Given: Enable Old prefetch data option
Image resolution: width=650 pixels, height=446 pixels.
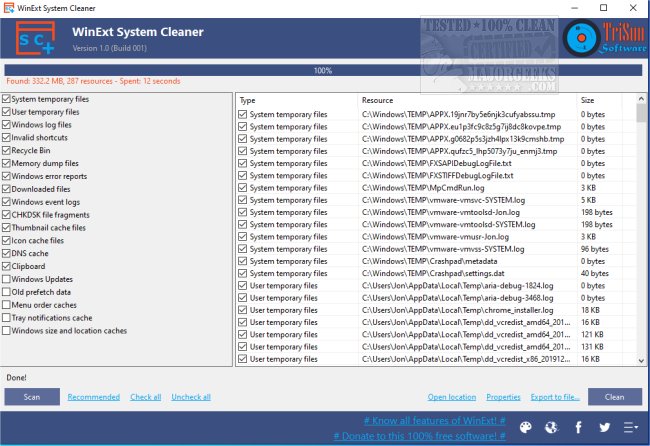Looking at the screenshot, I should coord(6,292).
